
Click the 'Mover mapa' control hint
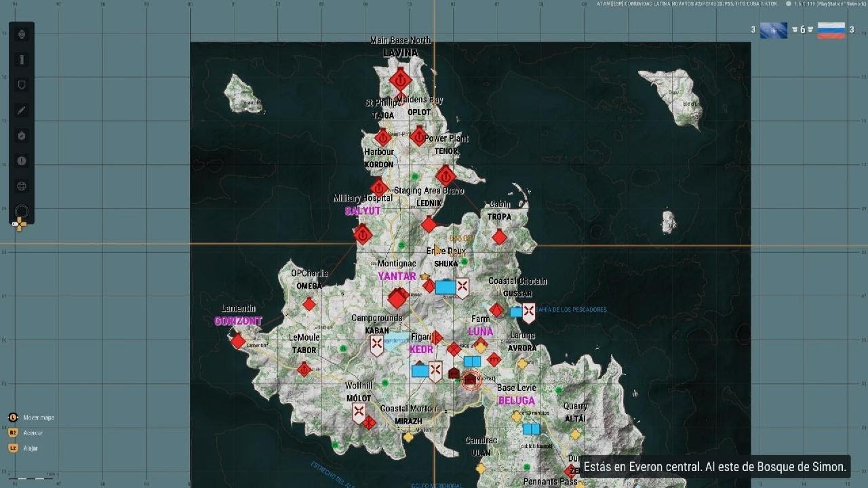(x=39, y=418)
